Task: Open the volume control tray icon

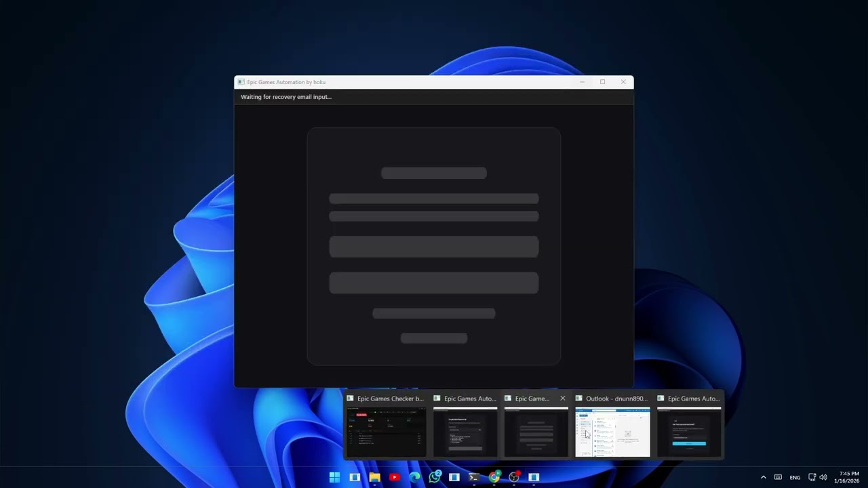Action: tap(823, 477)
